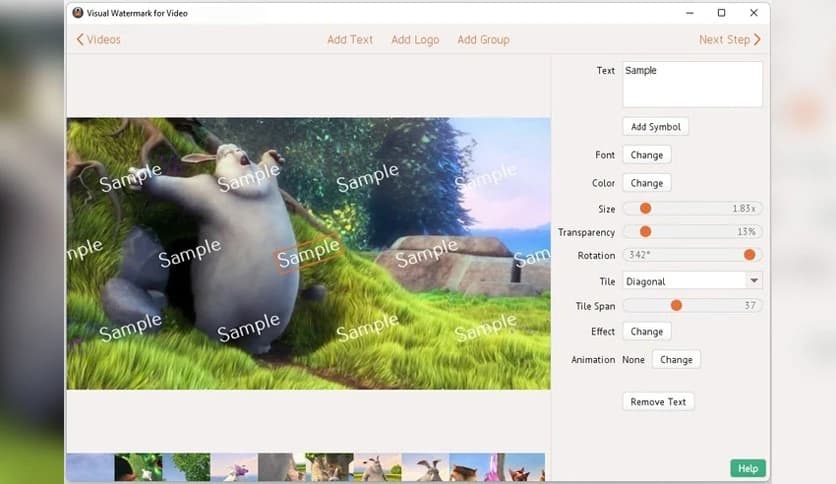The width and height of the screenshot is (836, 484).
Task: Click the Rotation slider handle
Action: 749,255
